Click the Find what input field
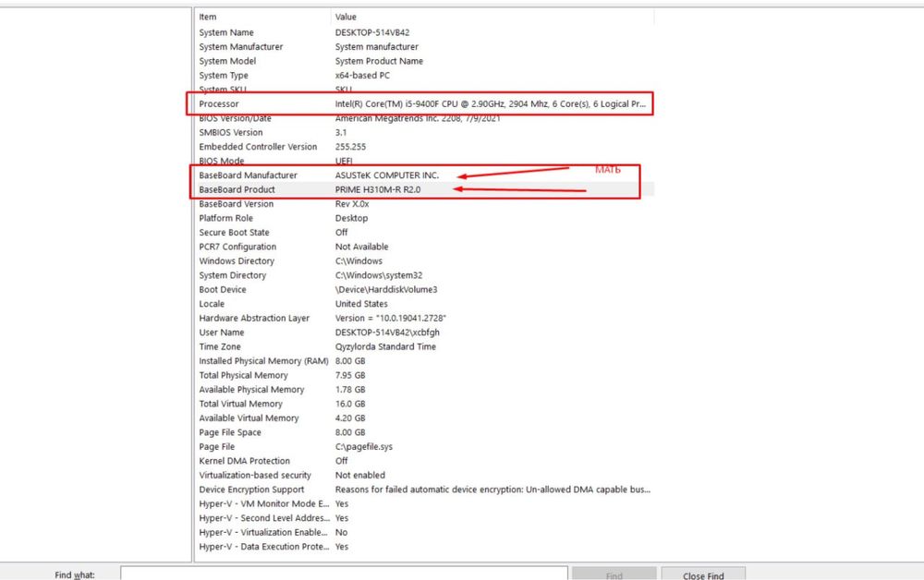This screenshot has height=580, width=924. (344, 574)
